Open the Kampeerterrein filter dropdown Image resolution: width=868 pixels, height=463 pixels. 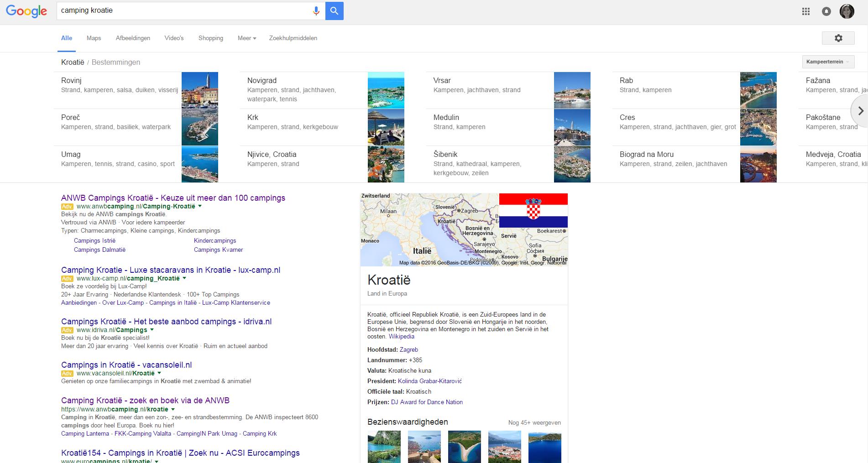(x=828, y=62)
